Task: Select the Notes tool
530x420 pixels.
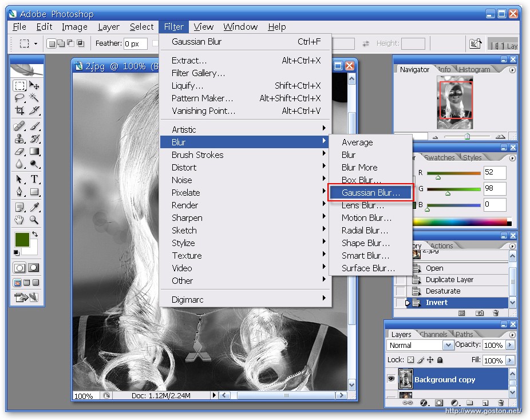Action: click(x=19, y=207)
